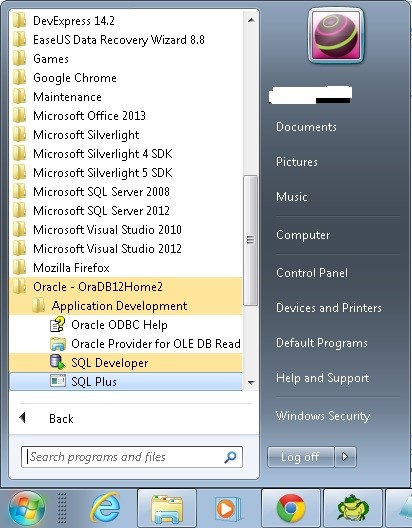Launch SQL Developer
Image resolution: width=412 pixels, height=528 pixels.
(126, 363)
